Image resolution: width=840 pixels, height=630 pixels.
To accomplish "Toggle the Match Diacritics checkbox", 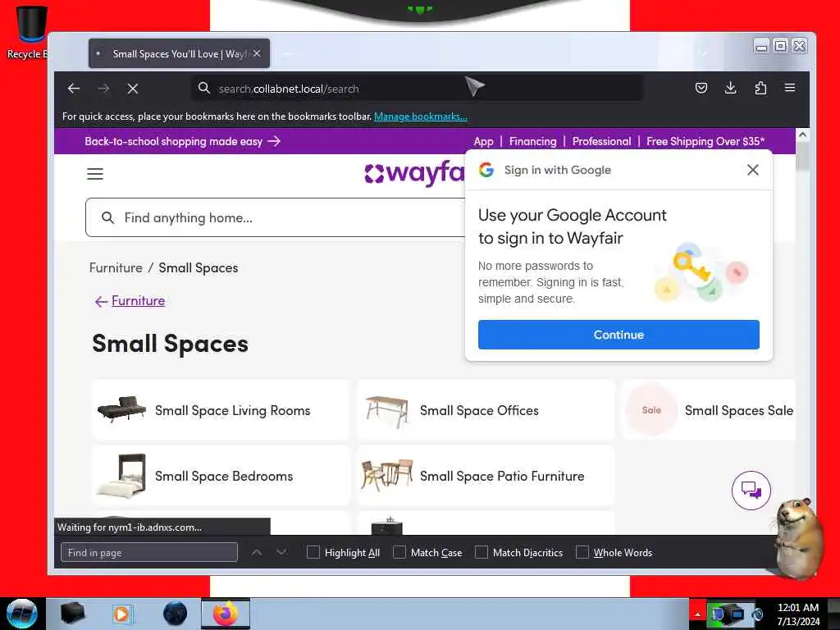I will (x=481, y=552).
